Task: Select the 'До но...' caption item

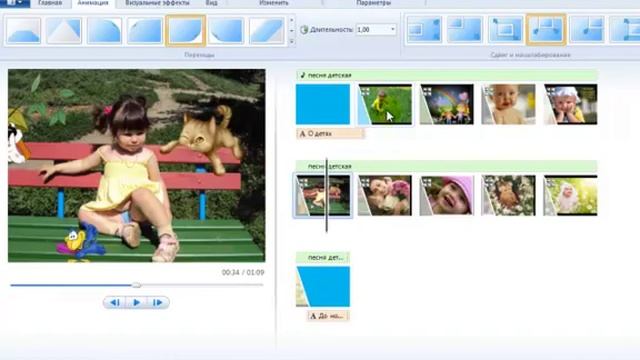Action: point(328,316)
